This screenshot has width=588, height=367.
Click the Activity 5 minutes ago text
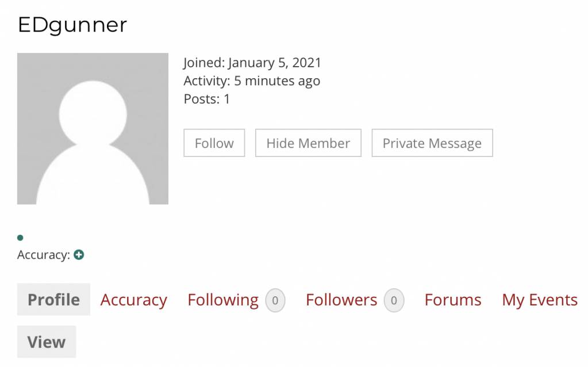(x=252, y=81)
